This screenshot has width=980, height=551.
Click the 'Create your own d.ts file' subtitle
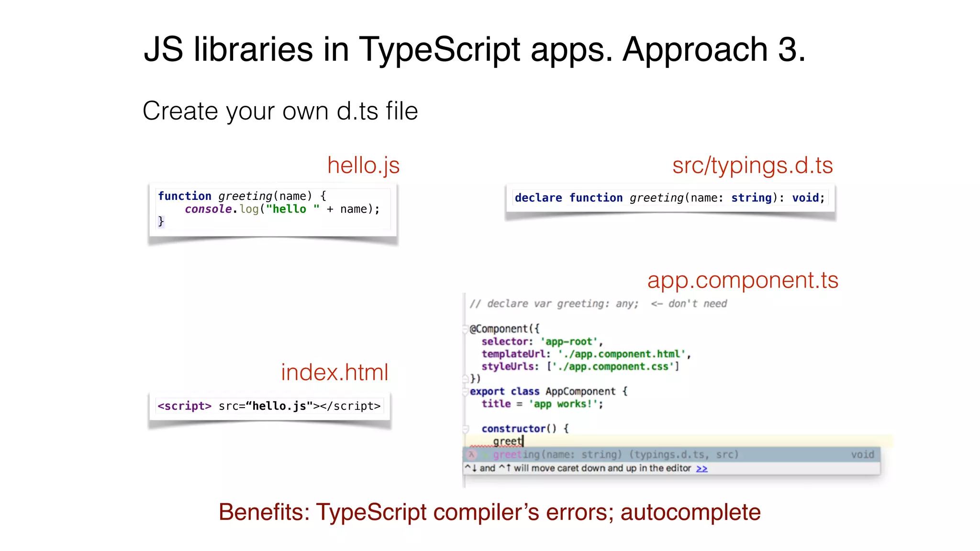tap(280, 111)
